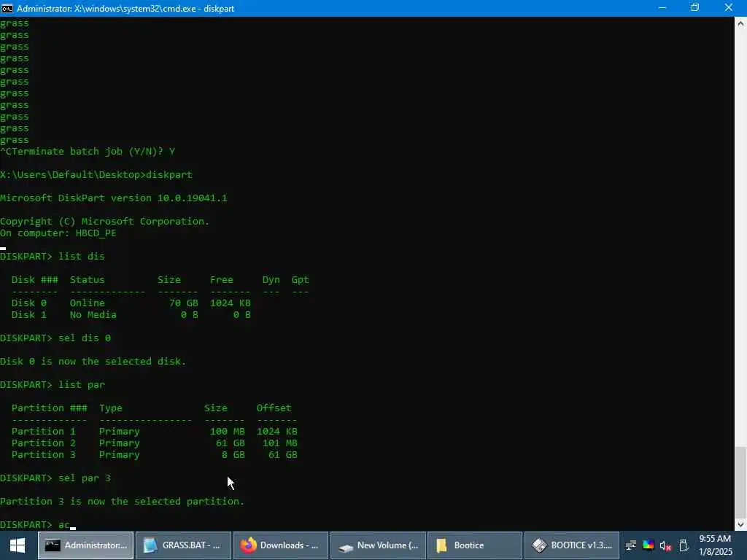Click 'sel par 3' command text
The height and width of the screenshot is (560, 747).
(85, 478)
